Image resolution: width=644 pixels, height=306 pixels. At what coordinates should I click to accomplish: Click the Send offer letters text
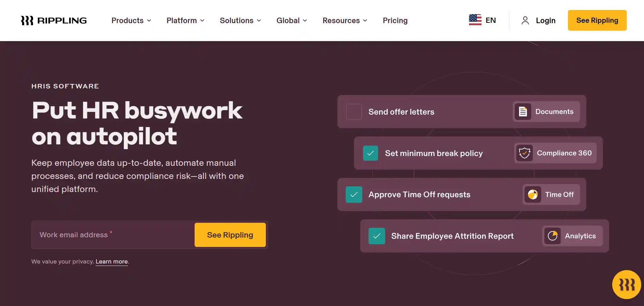pyautogui.click(x=401, y=112)
